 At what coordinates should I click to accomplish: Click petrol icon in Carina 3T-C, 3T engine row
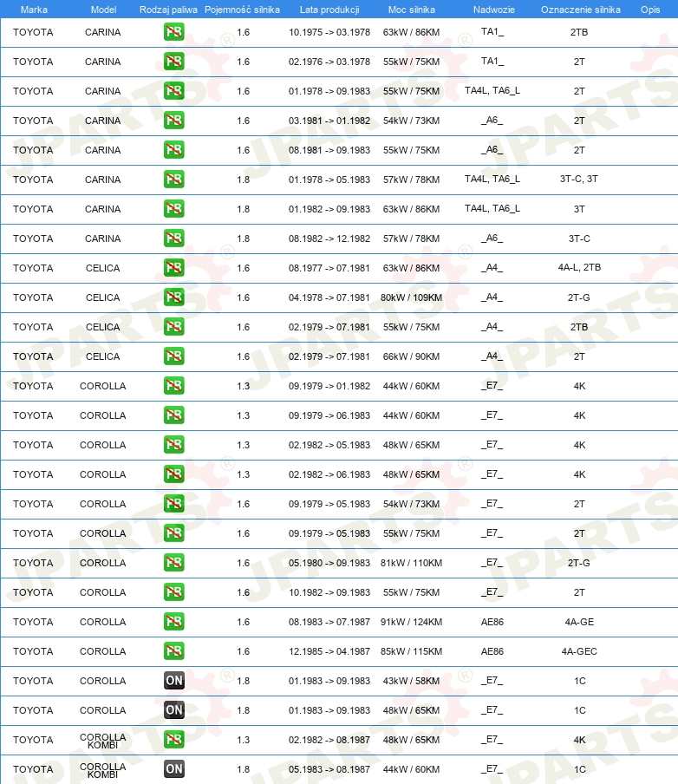pyautogui.click(x=174, y=180)
